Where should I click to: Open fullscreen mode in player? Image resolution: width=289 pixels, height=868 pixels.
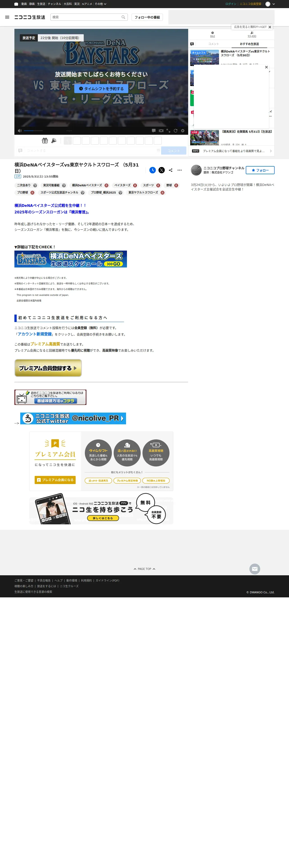pos(168,131)
